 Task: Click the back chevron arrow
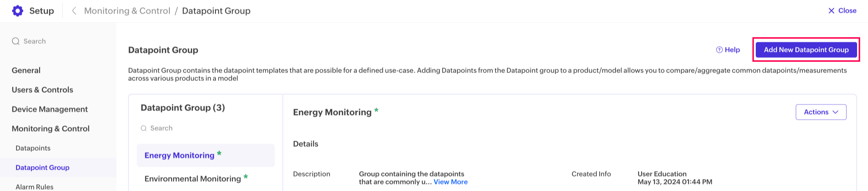pyautogui.click(x=74, y=11)
